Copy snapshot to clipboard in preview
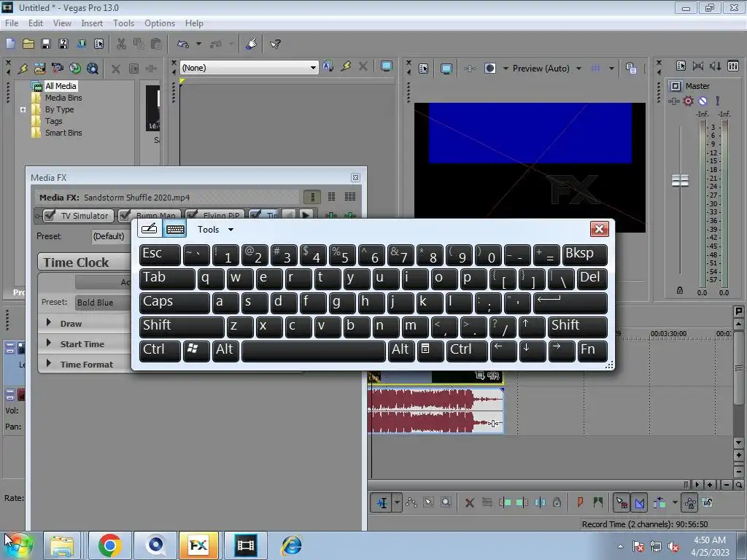Viewport: 747px width, 560px height. point(631,69)
